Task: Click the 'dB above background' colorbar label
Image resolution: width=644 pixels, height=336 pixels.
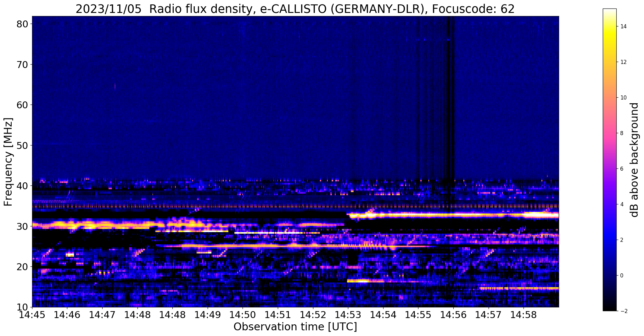Action: [635, 160]
